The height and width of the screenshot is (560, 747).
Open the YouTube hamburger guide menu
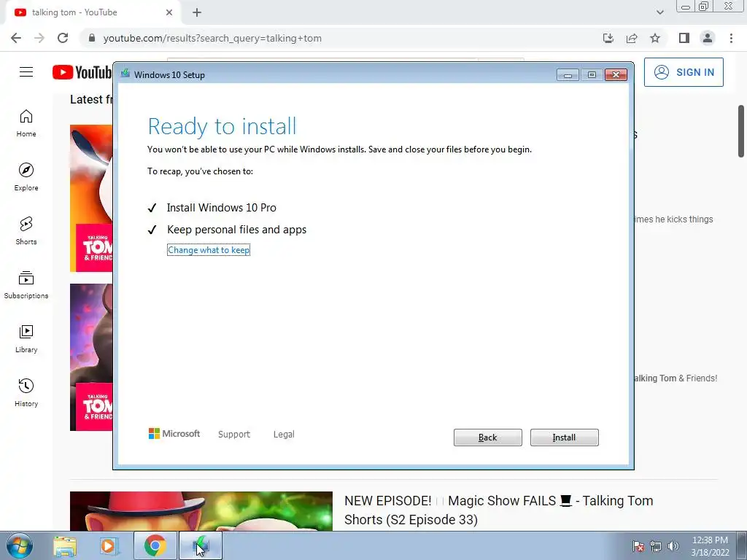pyautogui.click(x=26, y=72)
